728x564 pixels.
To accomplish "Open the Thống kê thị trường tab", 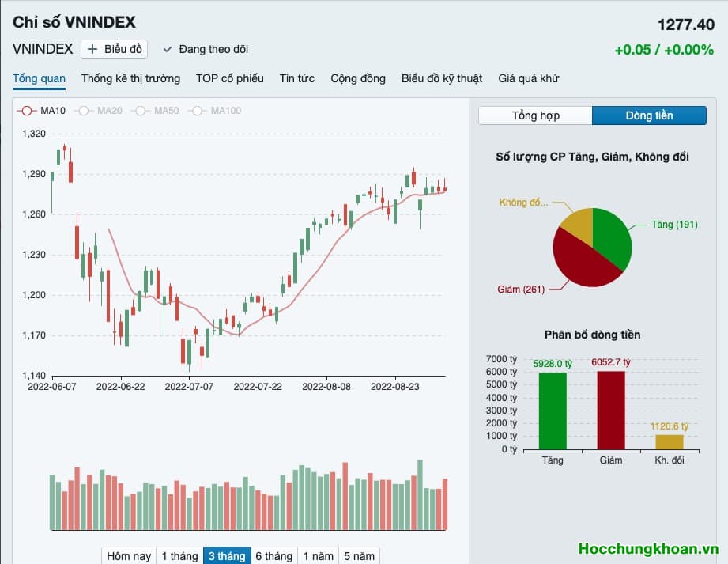I will (130, 78).
